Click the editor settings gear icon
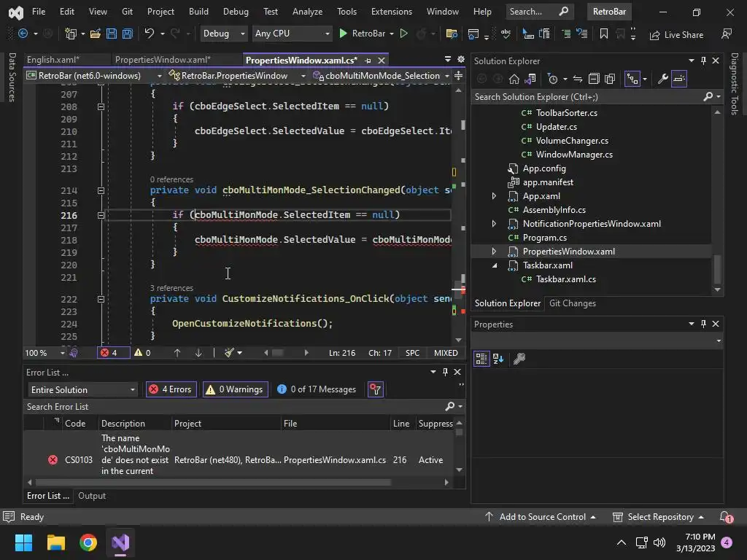Viewport: 747px width, 560px height. (461, 60)
